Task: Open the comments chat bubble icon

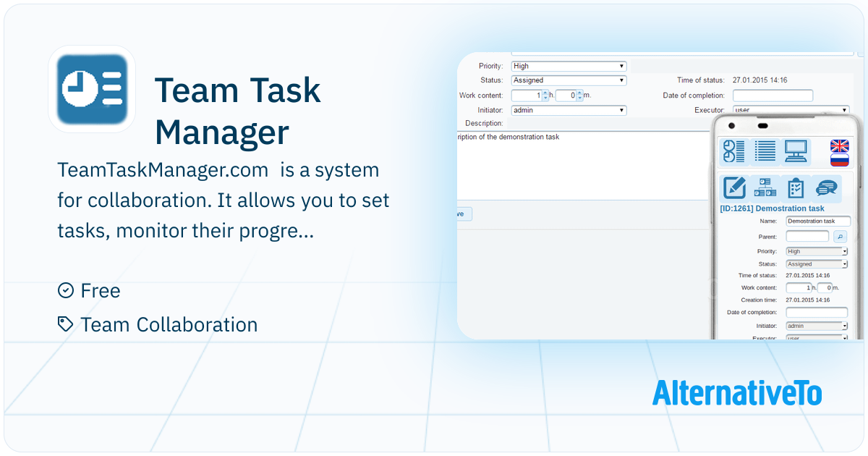Action: point(826,188)
